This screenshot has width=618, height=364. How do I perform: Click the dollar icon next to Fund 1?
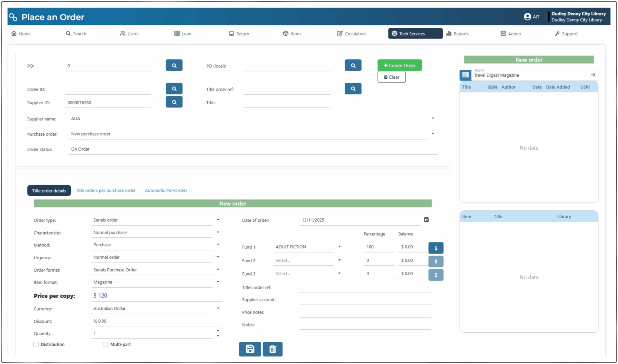[x=436, y=248]
